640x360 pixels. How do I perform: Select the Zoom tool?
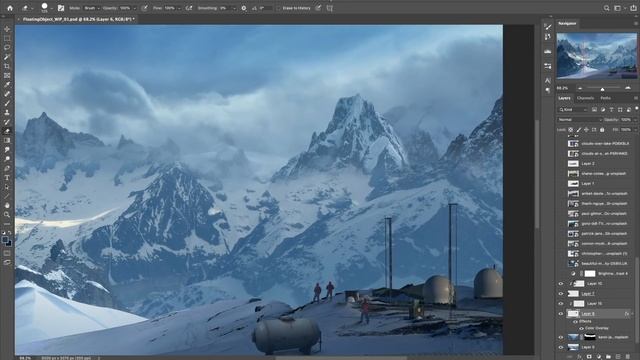(7, 215)
